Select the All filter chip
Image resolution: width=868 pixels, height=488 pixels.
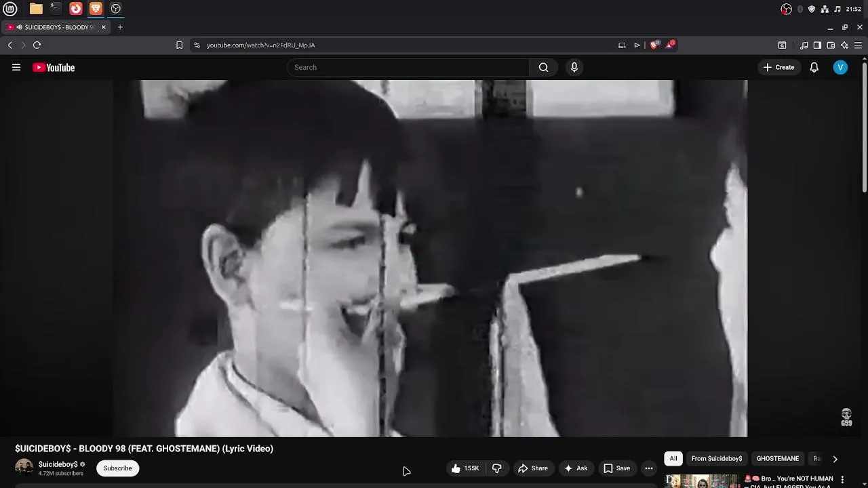pos(673,459)
